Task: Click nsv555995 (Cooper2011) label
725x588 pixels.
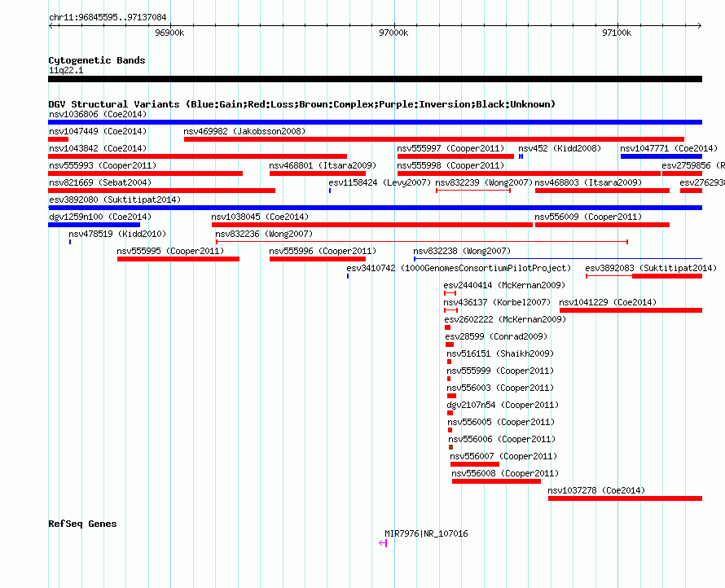Action: pos(170,251)
